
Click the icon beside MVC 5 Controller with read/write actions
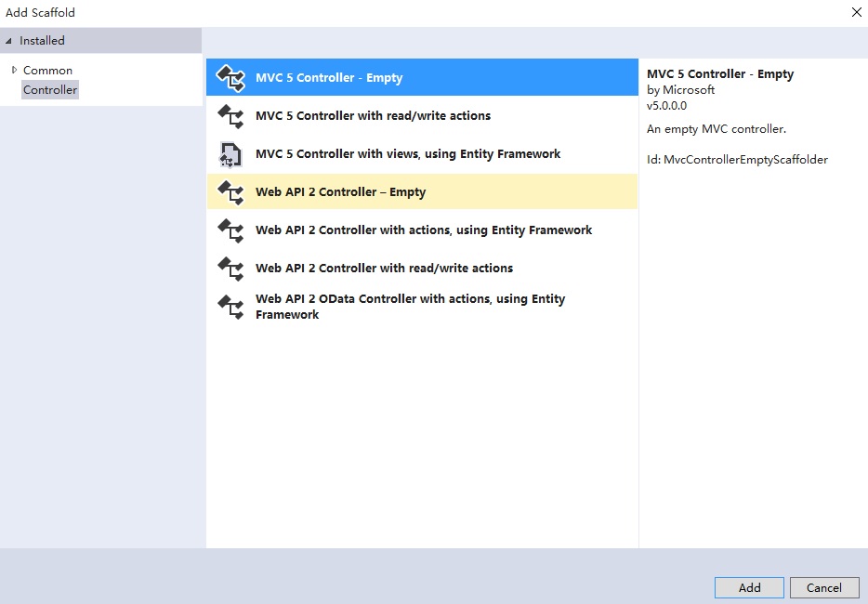230,116
